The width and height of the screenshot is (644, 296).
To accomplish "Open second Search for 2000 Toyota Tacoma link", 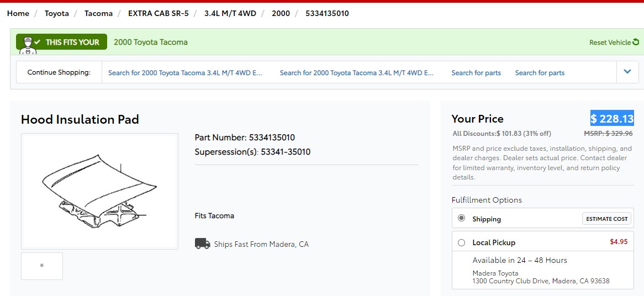I will 357,73.
